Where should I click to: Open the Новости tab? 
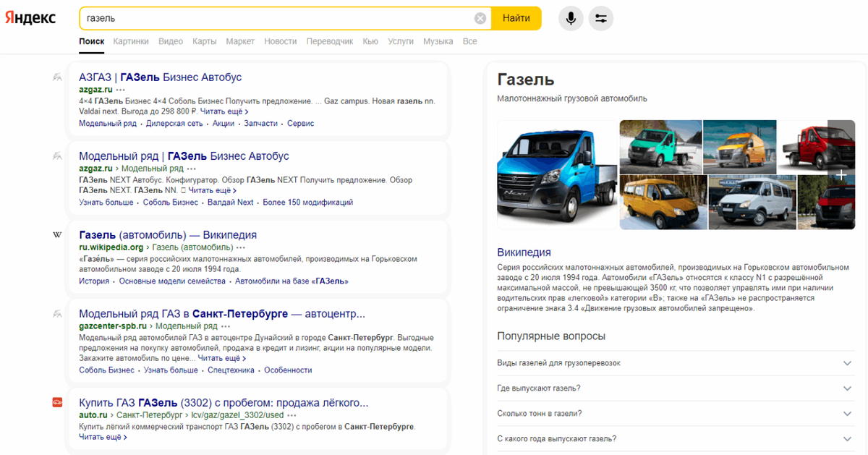coord(281,41)
